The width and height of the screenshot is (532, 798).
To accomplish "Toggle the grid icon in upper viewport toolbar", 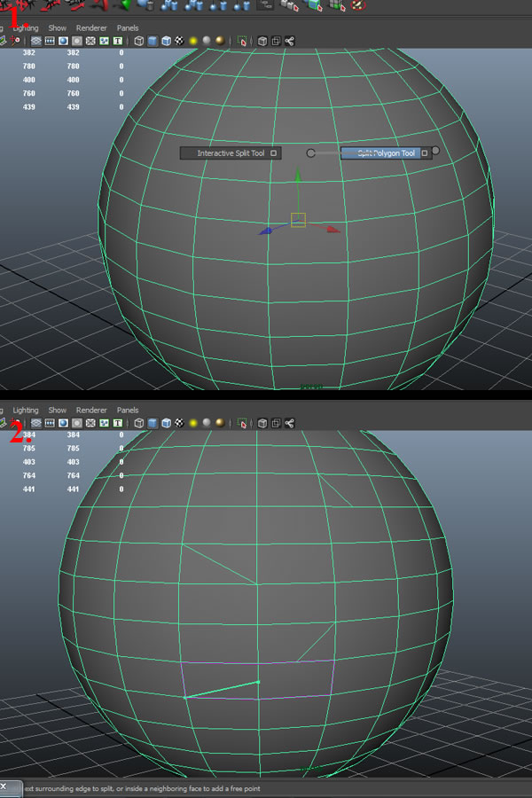I will tap(36, 41).
